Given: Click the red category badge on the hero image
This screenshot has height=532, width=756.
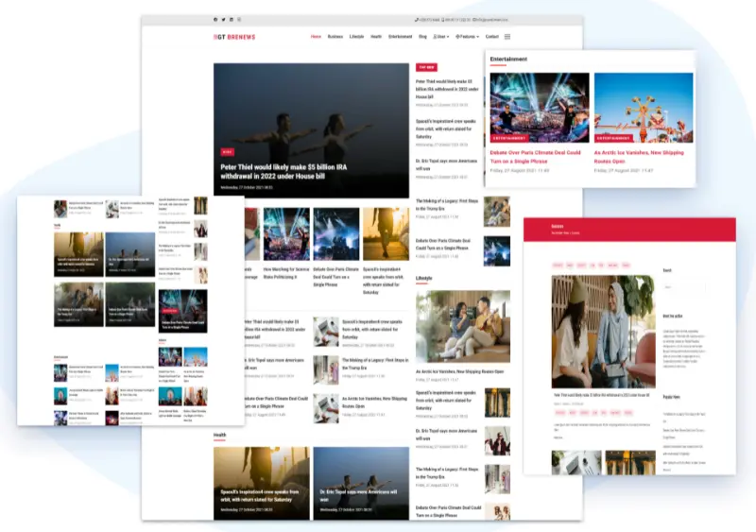Looking at the screenshot, I should click(x=228, y=152).
